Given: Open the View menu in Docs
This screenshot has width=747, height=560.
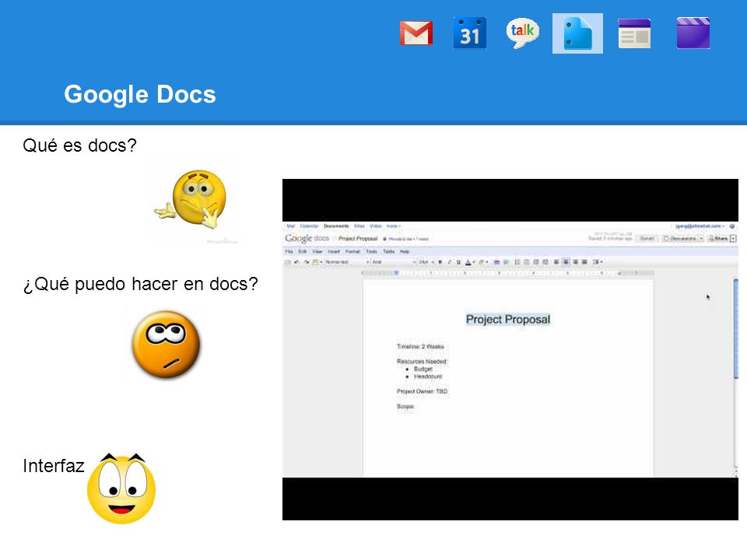Looking at the screenshot, I should (x=317, y=251).
